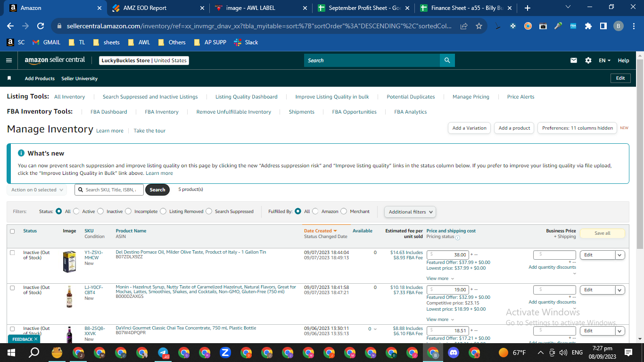Tick the select-all checkbox in table header

[12, 231]
